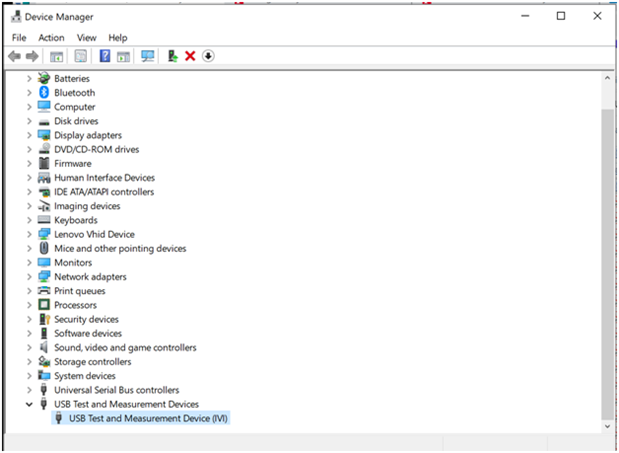Click the vertical scrollbar thumb
Viewport: 619px width, 453px height.
(607, 264)
